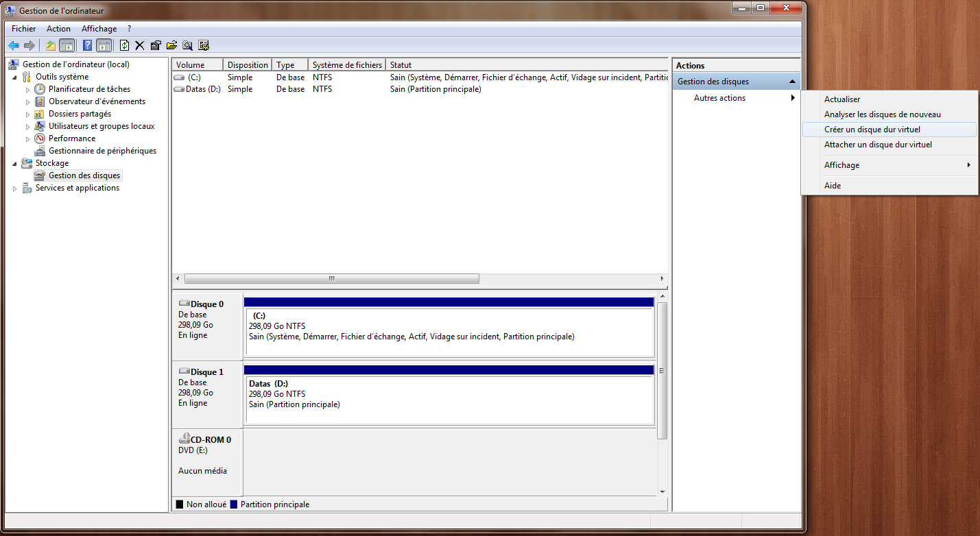Collapse the Gestion des disques actions section
The height and width of the screenshot is (536, 980).
[793, 82]
